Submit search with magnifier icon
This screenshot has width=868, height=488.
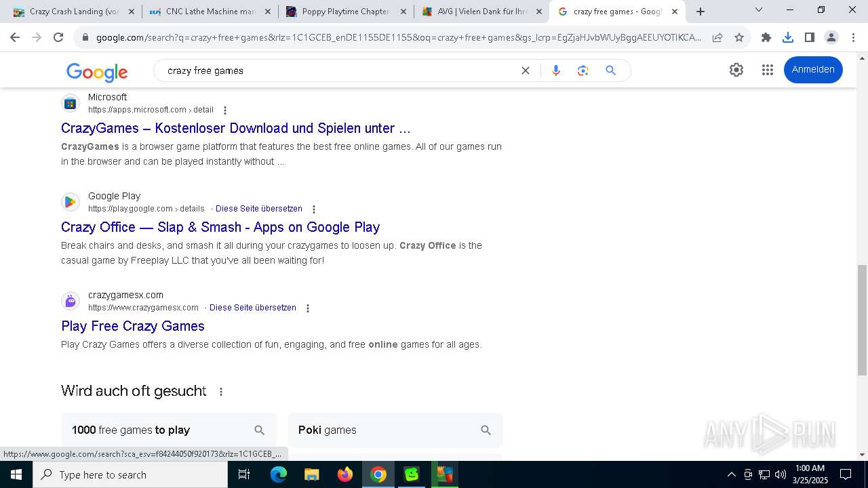click(610, 70)
